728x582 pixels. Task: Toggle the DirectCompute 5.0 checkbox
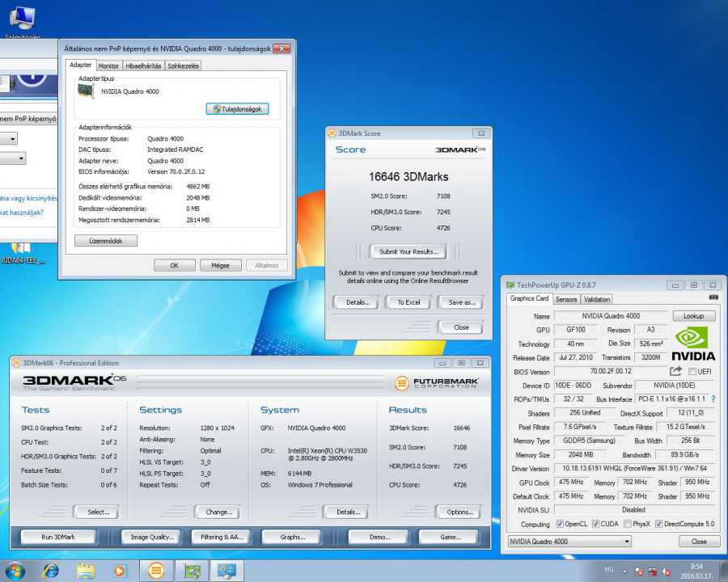(658, 524)
